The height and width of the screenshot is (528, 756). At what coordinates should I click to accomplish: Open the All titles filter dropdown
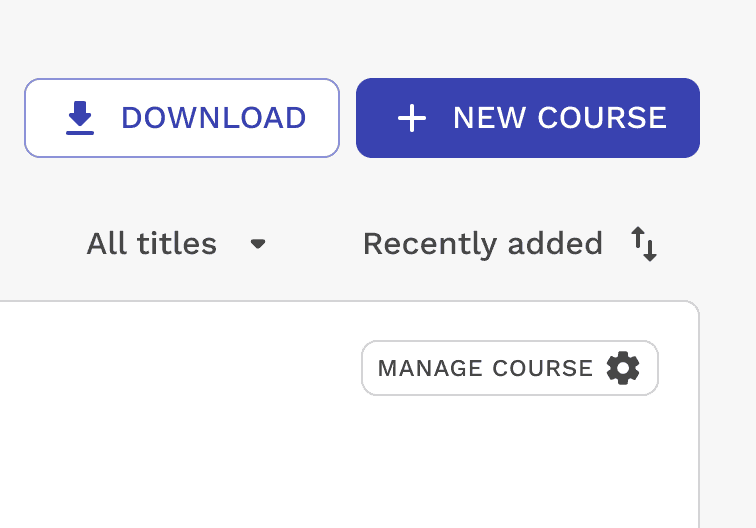click(176, 244)
